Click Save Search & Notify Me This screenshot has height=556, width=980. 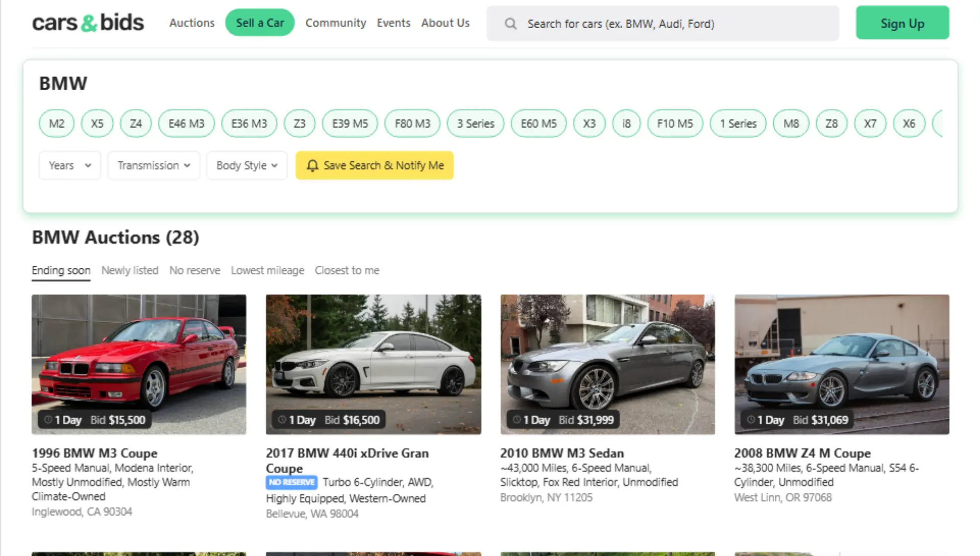coord(375,165)
